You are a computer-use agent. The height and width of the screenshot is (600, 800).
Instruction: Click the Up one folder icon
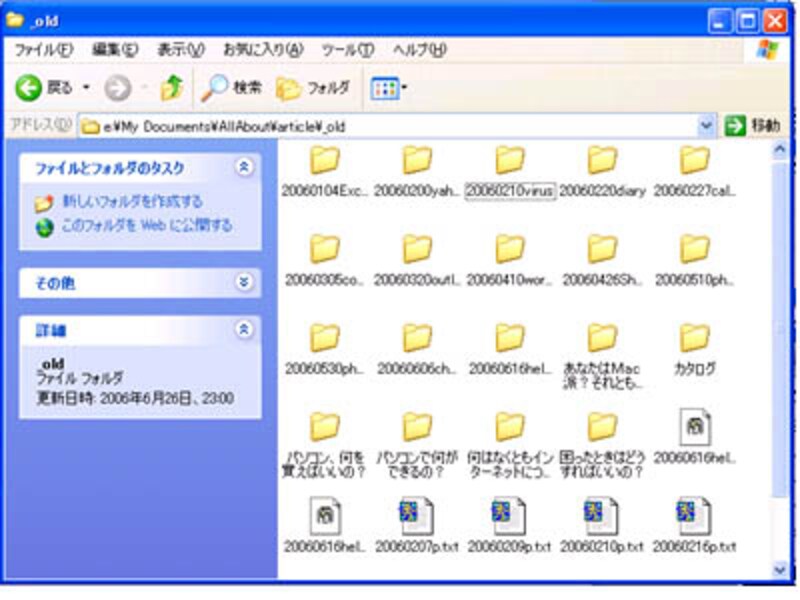click(172, 88)
